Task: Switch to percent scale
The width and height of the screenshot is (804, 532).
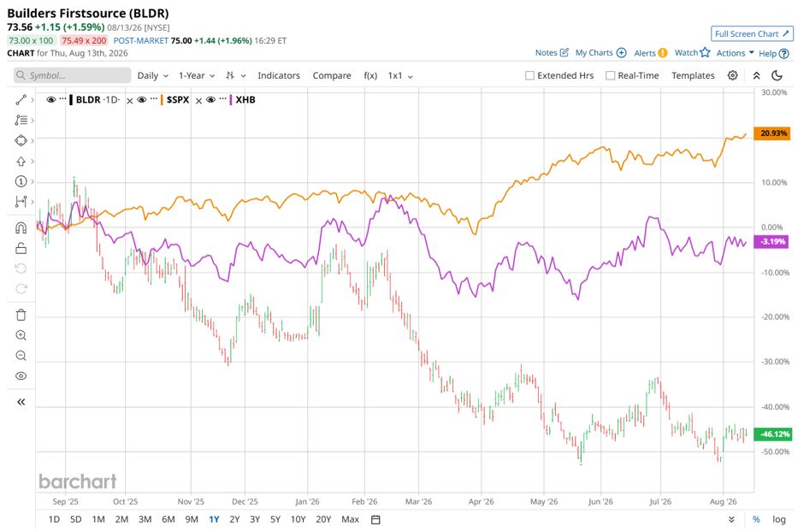Action: click(756, 520)
